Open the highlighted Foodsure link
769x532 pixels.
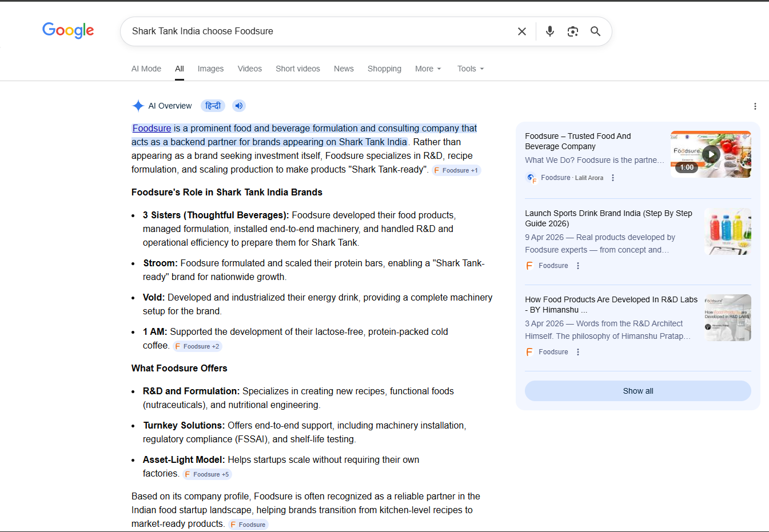(x=152, y=129)
